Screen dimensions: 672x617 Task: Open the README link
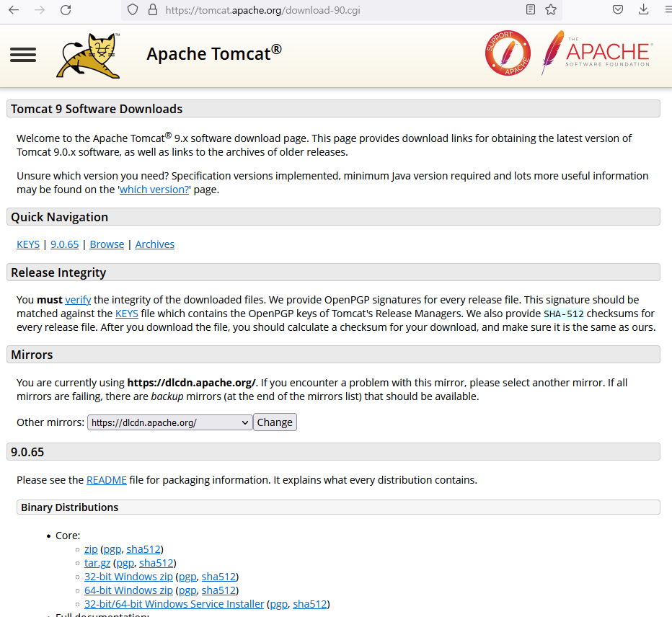(106, 480)
